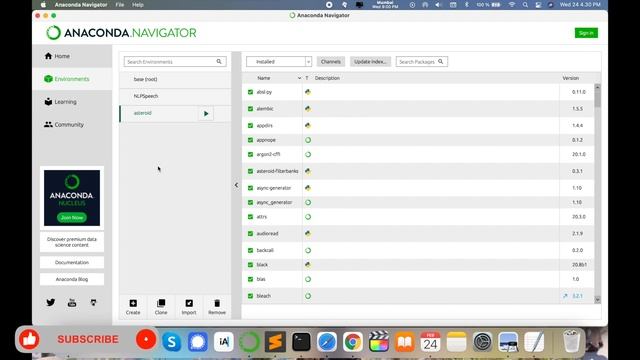This screenshot has width=640, height=360.
Task: Click Join Now on the Nucleus ad
Action: coord(72,218)
